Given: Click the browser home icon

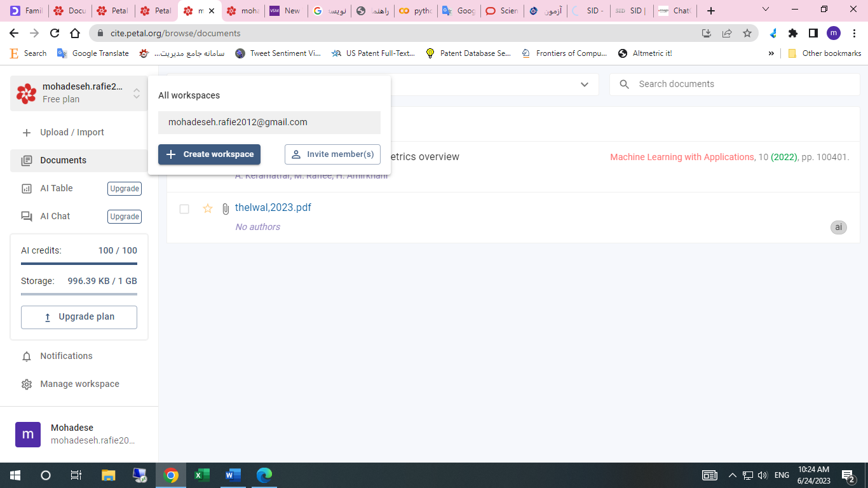Looking at the screenshot, I should [x=75, y=33].
